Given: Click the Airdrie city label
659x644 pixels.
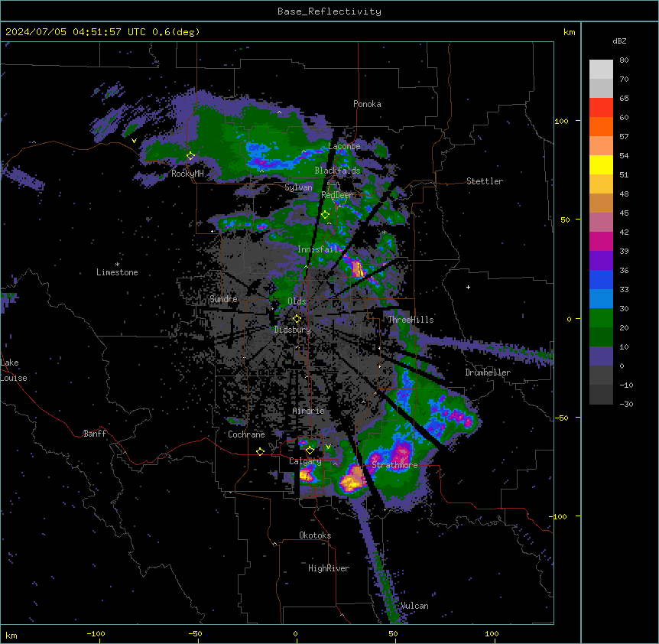Looking at the screenshot, I should (309, 411).
